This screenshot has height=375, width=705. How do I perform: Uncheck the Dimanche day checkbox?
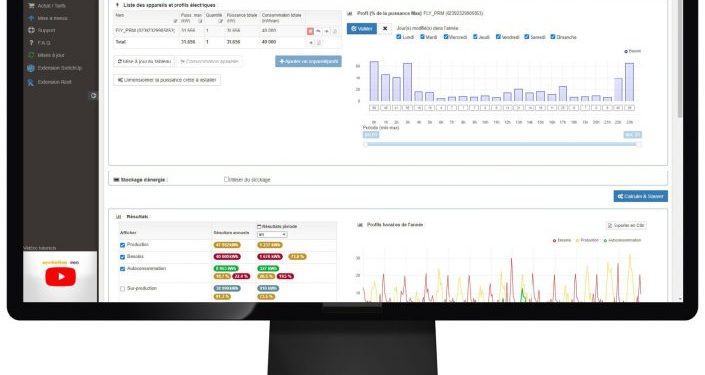[x=553, y=37]
